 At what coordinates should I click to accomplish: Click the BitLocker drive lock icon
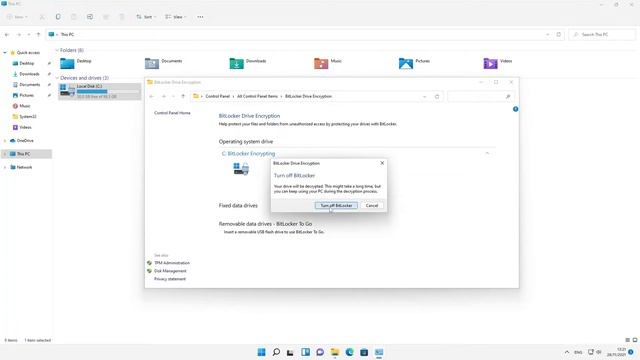(x=241, y=168)
